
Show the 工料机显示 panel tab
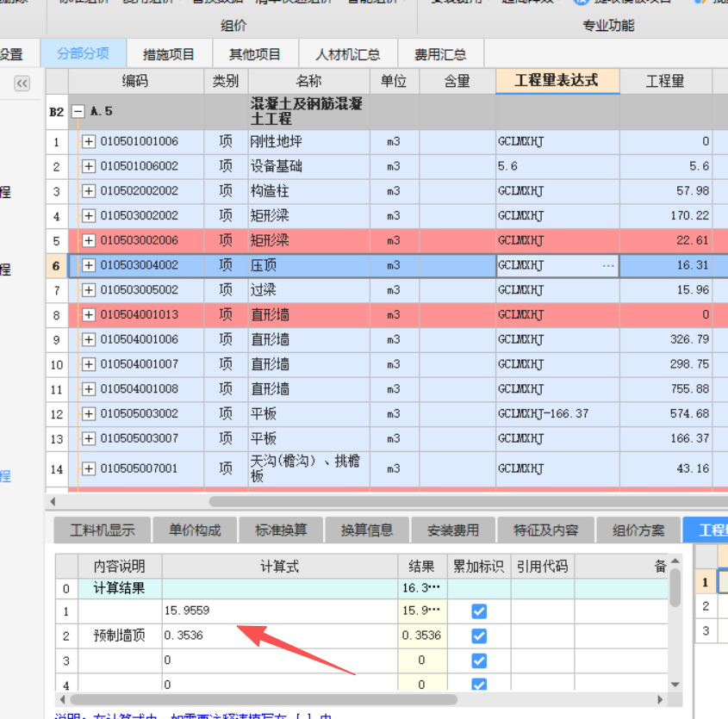click(x=103, y=530)
